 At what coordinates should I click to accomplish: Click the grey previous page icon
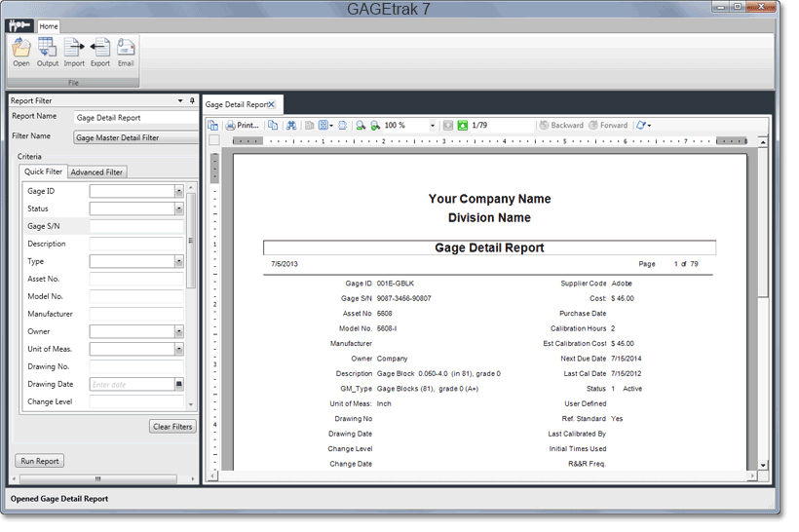448,126
